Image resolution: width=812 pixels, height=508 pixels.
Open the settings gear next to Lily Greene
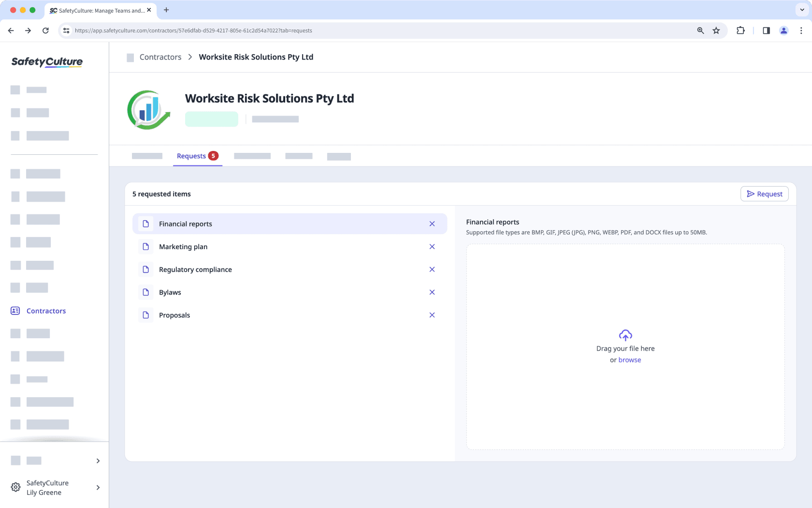pos(15,487)
